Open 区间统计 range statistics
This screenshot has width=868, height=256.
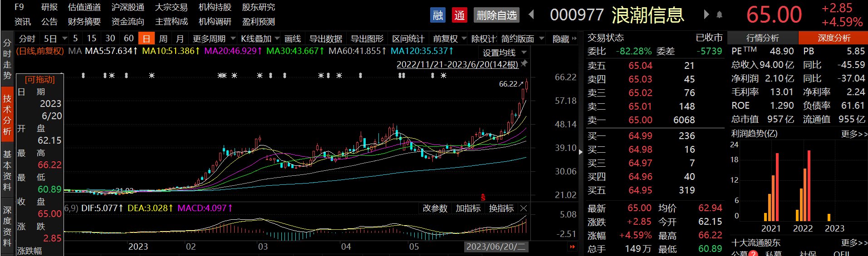tap(408, 39)
